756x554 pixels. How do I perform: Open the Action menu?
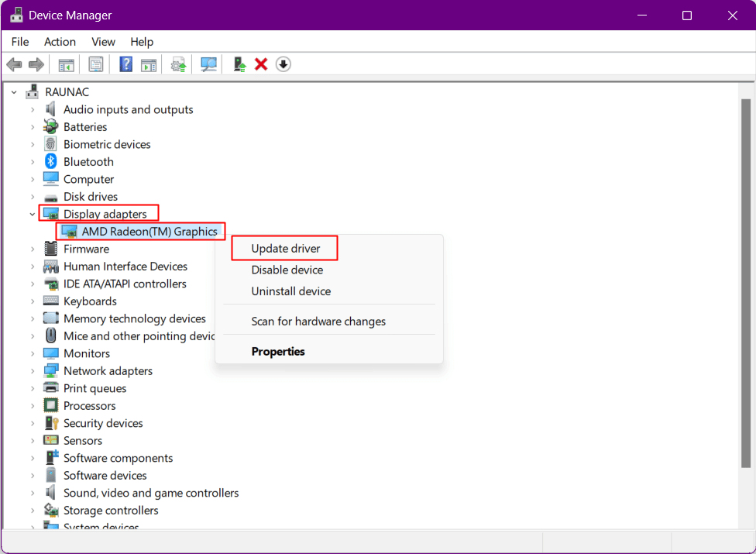(60, 42)
